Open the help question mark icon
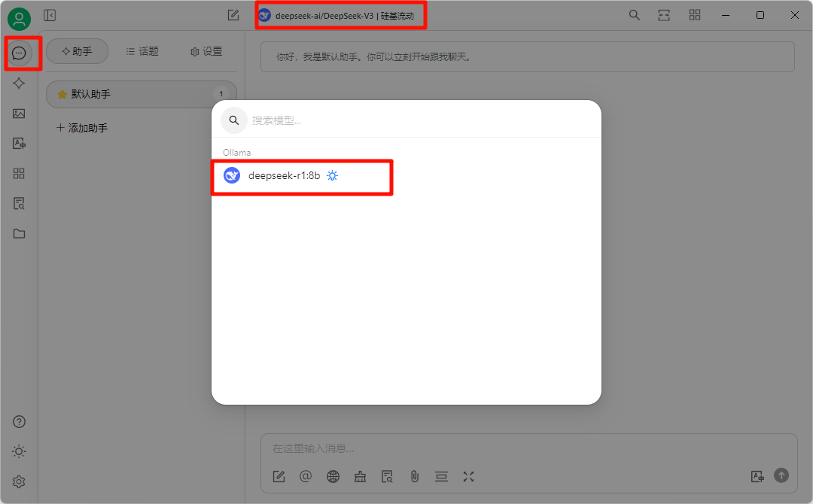 pyautogui.click(x=19, y=422)
